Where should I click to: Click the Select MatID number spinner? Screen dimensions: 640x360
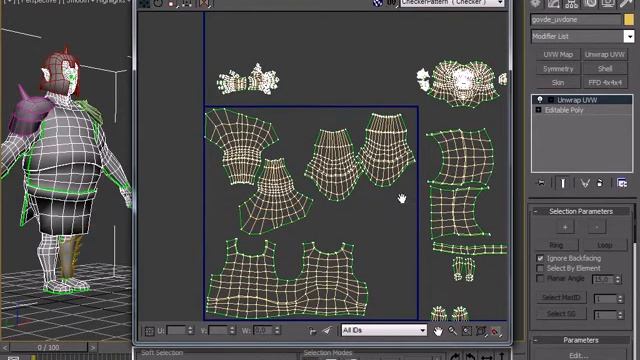click(620, 299)
